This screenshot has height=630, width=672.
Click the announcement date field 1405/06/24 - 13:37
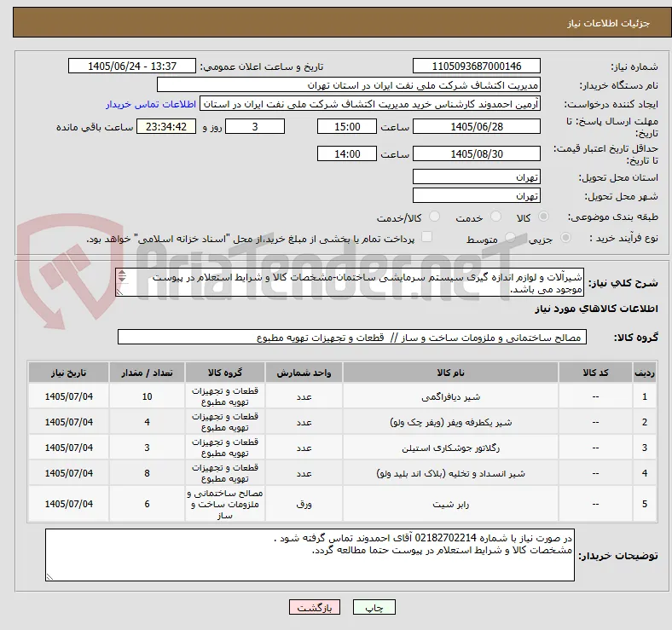132,66
